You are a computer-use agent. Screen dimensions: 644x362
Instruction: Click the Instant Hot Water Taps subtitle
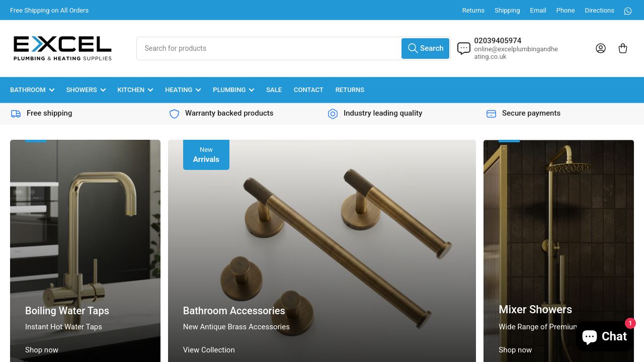tap(63, 327)
